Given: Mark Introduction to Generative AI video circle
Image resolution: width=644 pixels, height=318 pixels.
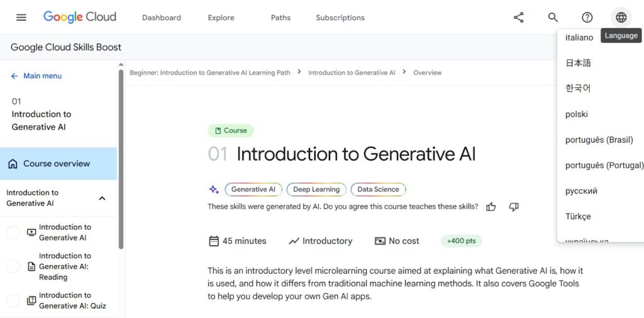Looking at the screenshot, I should (13, 232).
